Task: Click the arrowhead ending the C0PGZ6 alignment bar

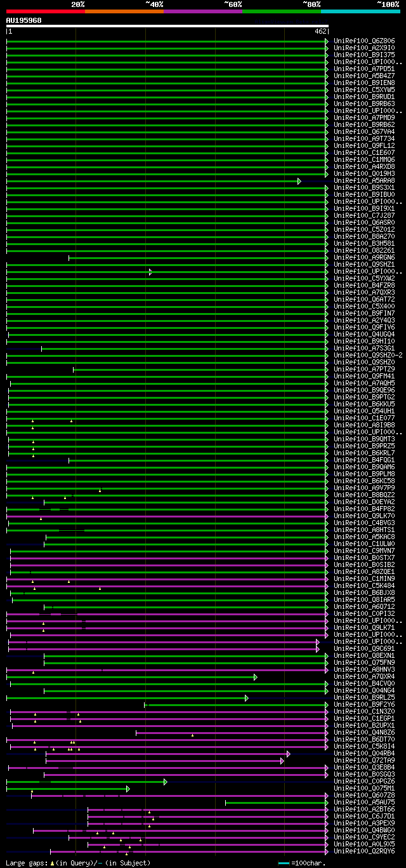Action: point(166,782)
